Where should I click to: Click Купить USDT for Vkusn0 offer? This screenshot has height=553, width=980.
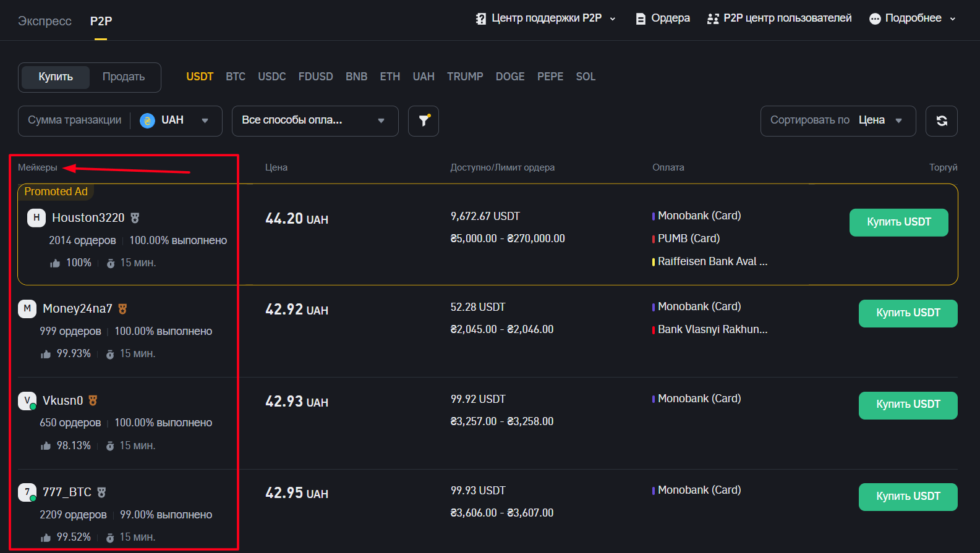(x=908, y=405)
